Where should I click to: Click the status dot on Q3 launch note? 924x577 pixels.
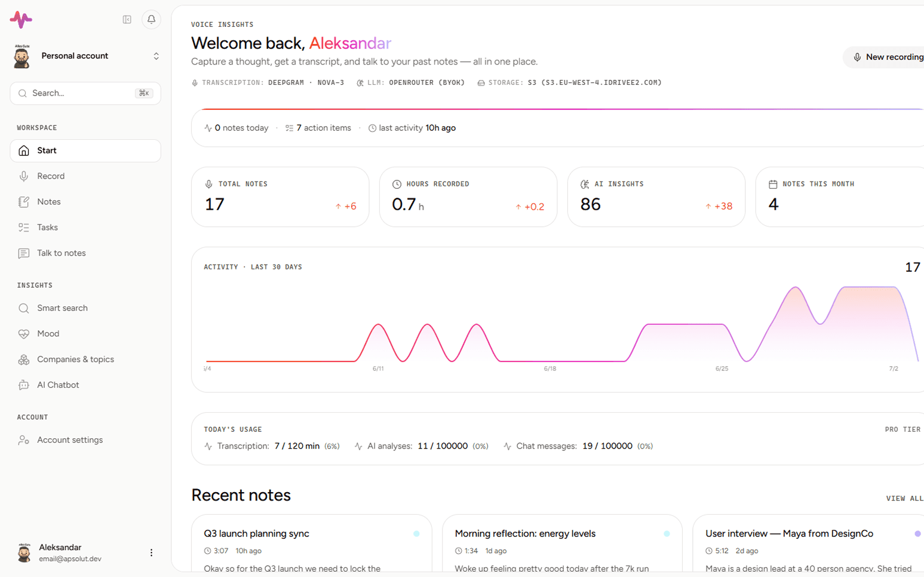click(x=416, y=534)
